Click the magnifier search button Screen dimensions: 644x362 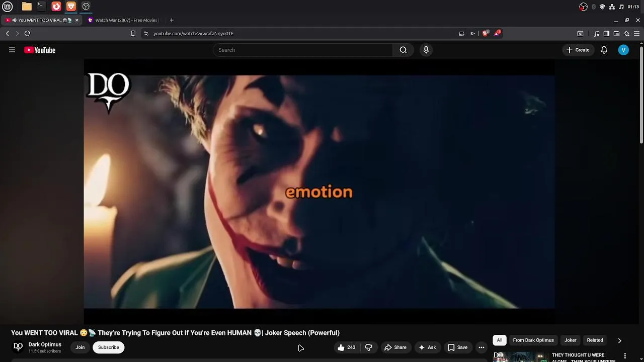(x=403, y=50)
